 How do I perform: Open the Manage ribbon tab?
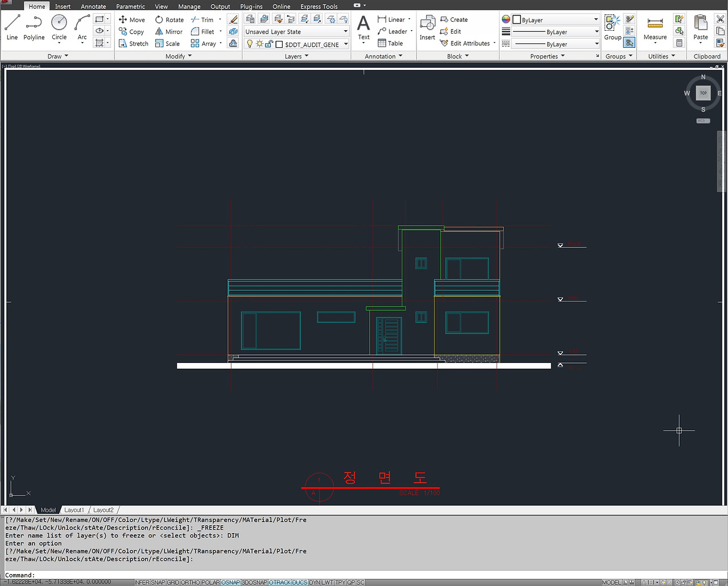point(189,7)
